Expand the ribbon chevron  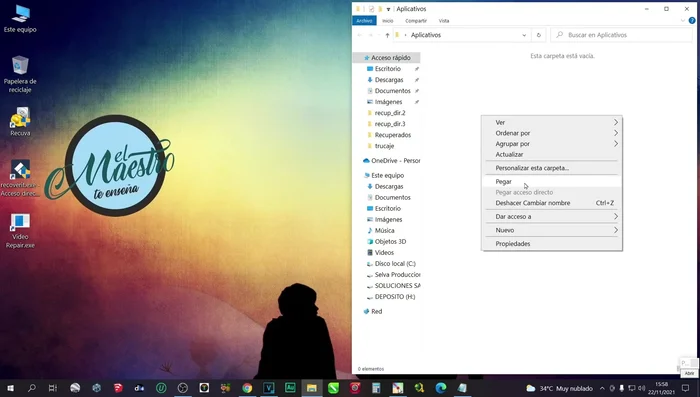coord(683,21)
